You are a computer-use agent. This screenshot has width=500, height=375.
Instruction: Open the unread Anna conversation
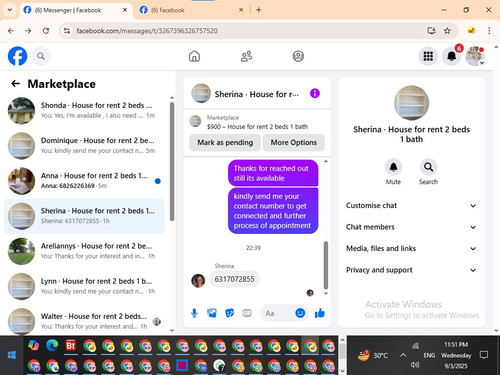click(84, 181)
